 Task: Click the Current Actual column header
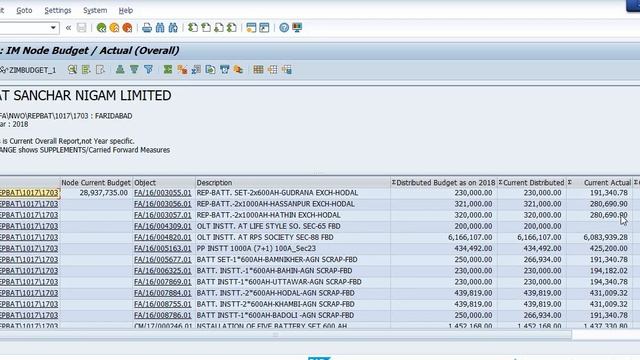tap(600, 182)
